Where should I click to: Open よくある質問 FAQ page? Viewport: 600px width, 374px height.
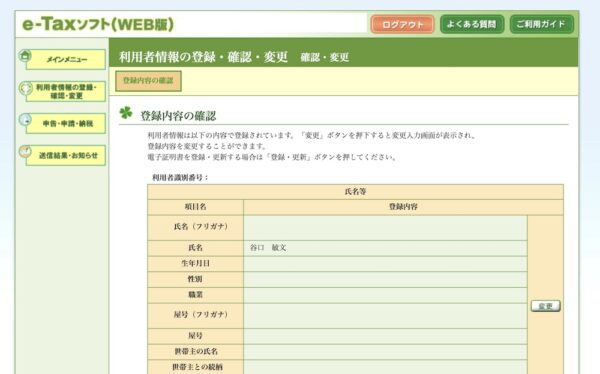(x=472, y=24)
